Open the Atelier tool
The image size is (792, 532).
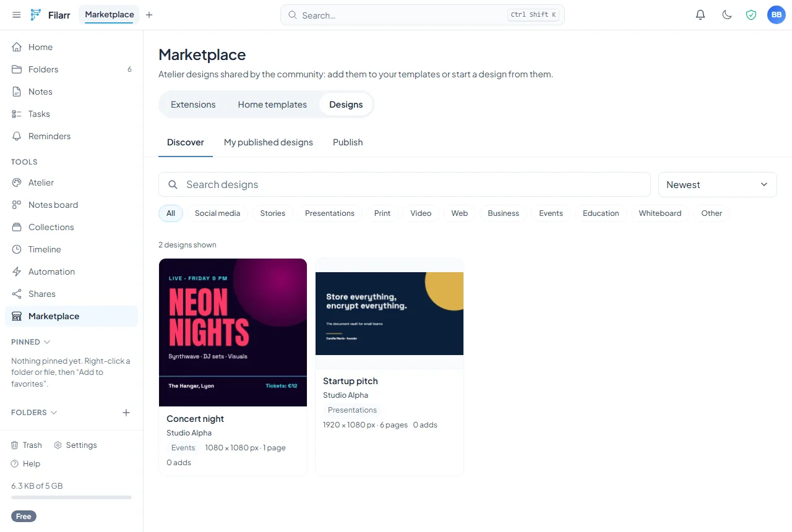click(x=71, y=182)
